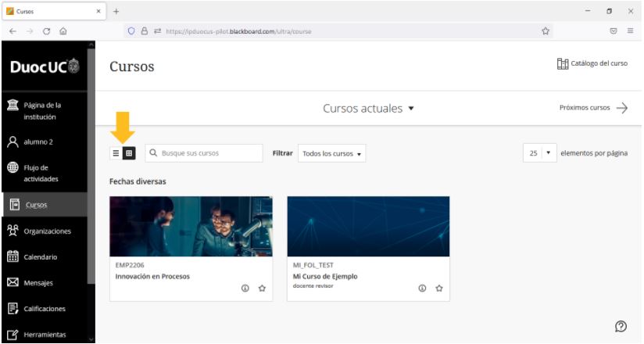This screenshot has height=344, width=644.
Task: Click the right arrow next to Próximos cursos
Action: click(x=622, y=108)
